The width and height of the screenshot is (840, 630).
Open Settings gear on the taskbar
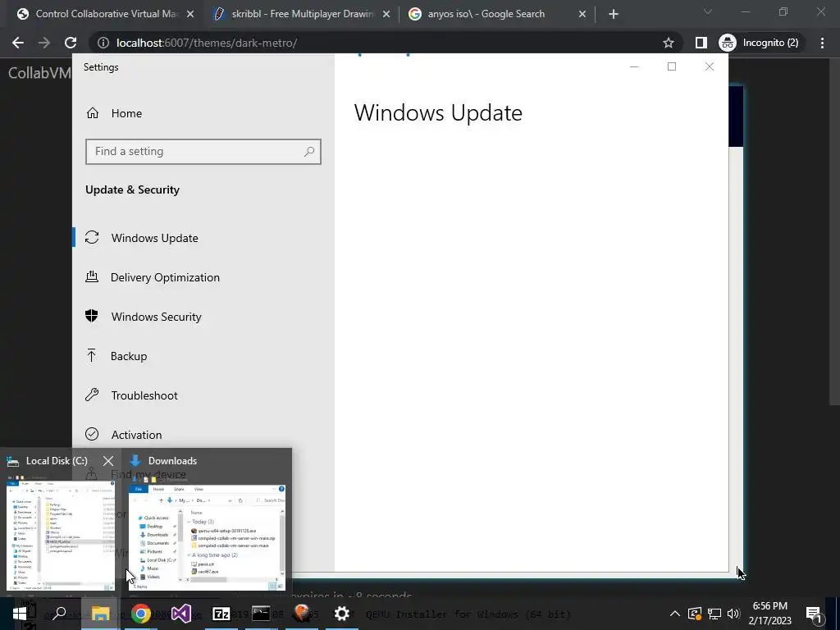342,614
